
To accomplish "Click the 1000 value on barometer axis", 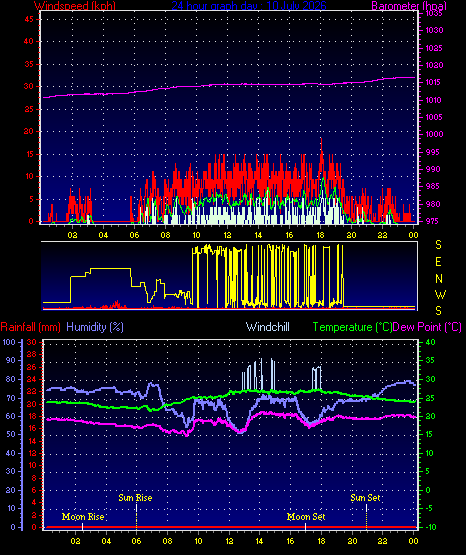I will click(434, 134).
